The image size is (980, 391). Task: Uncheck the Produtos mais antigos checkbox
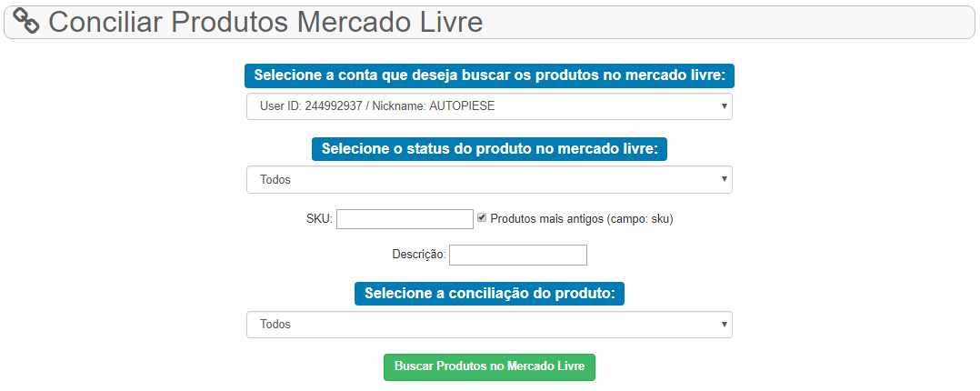482,217
